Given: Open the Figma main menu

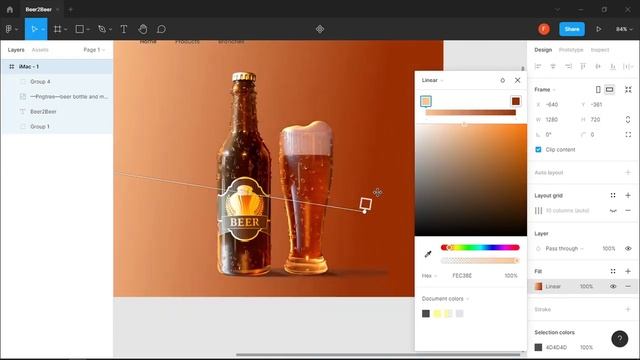Looking at the screenshot, I should (x=9, y=29).
